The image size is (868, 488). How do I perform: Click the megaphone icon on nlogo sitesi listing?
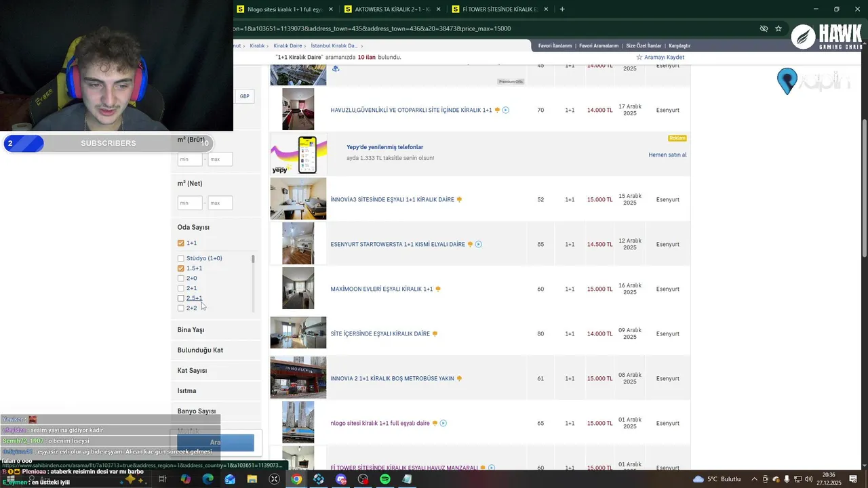pos(435,423)
